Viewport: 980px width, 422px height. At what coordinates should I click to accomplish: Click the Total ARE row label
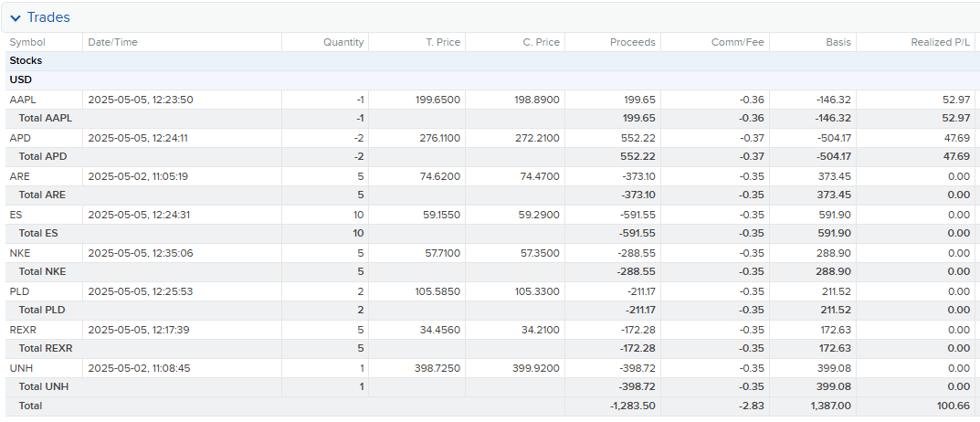pos(42,195)
